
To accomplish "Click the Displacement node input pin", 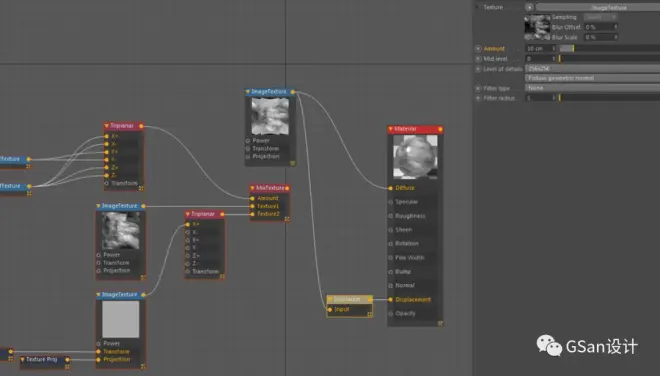I will click(330, 309).
